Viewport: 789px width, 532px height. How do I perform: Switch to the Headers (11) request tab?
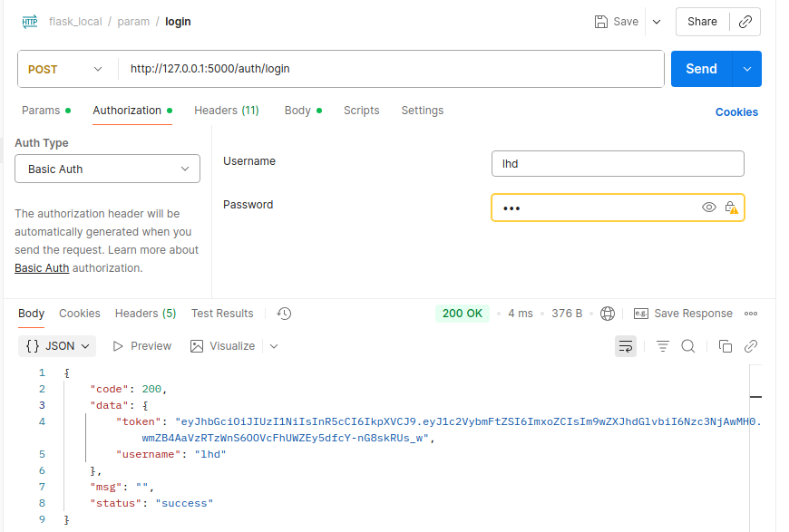227,111
